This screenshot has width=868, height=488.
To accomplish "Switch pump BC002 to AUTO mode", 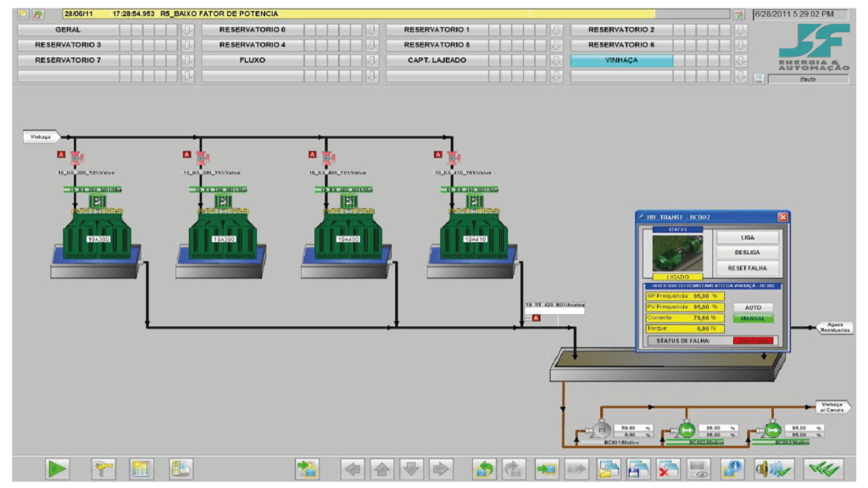I will click(753, 307).
